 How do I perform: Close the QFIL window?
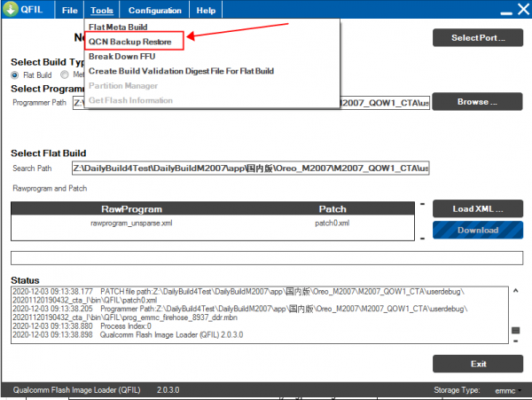click(523, 9)
